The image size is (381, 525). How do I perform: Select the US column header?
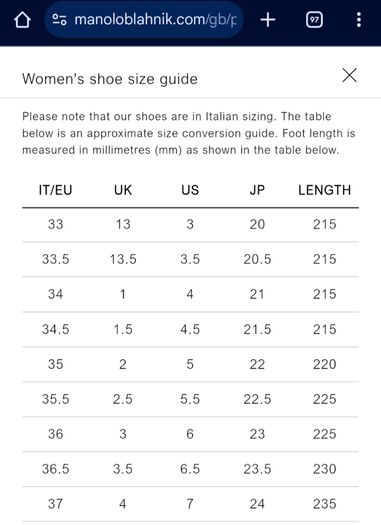[x=190, y=190]
